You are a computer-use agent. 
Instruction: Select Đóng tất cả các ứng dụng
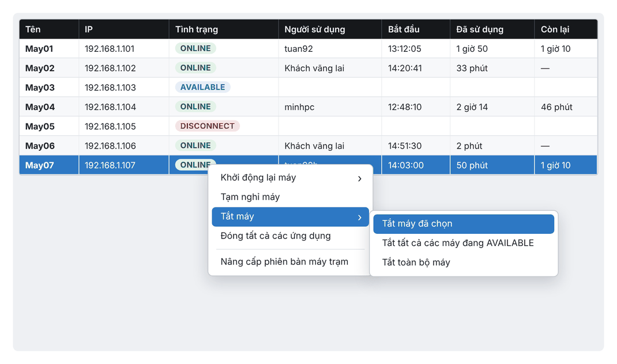pos(291,236)
